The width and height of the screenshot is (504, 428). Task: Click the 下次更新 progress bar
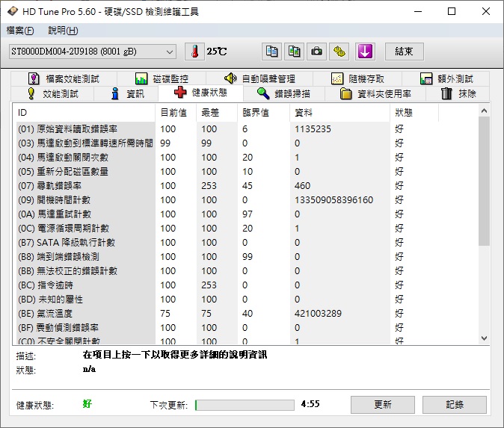pos(245,405)
